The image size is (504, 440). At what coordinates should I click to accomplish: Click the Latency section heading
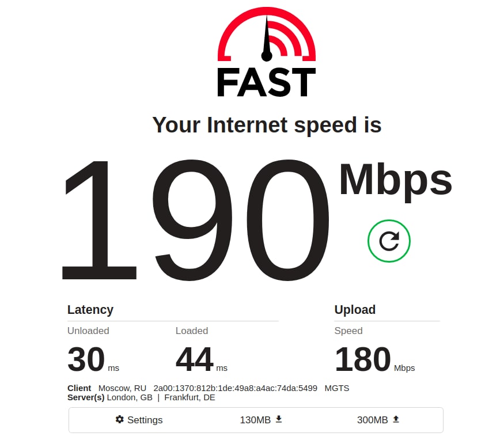[90, 309]
